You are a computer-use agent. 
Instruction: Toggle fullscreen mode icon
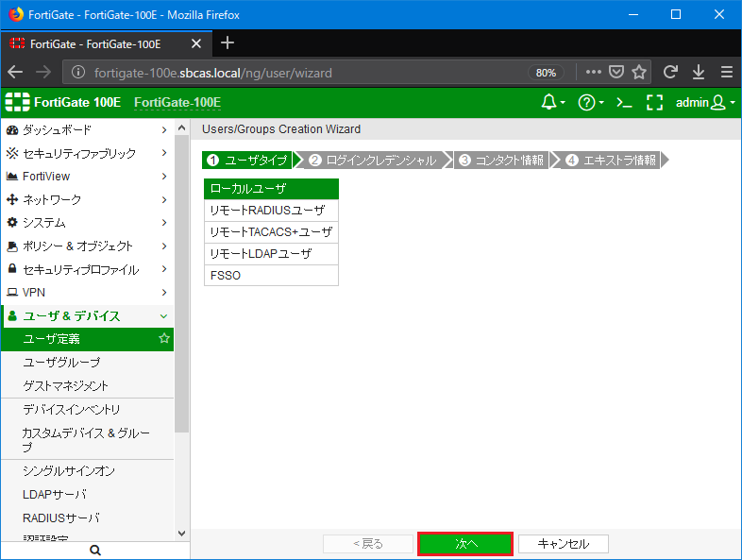point(654,102)
